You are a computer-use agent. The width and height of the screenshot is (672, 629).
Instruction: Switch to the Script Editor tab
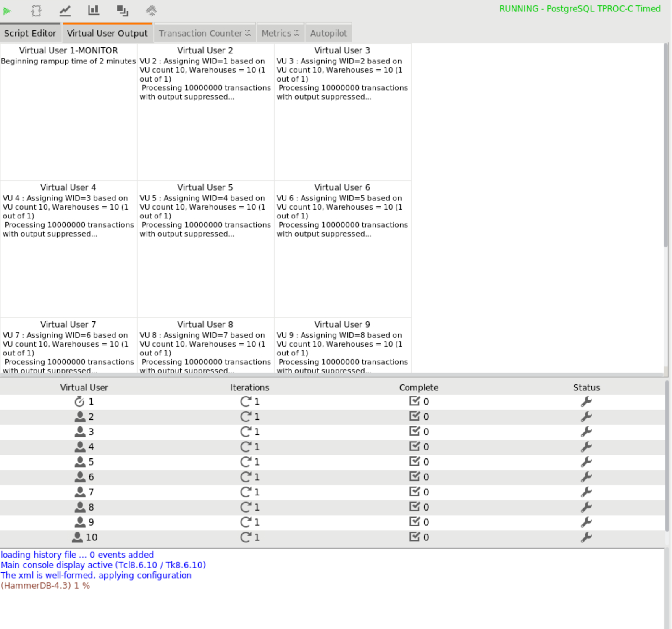click(30, 33)
